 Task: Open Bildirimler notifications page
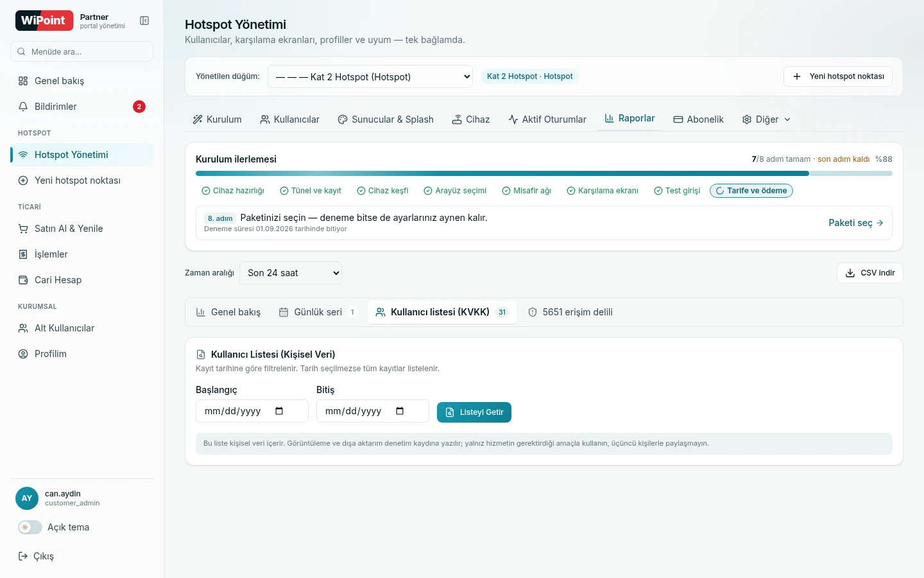pos(81,107)
